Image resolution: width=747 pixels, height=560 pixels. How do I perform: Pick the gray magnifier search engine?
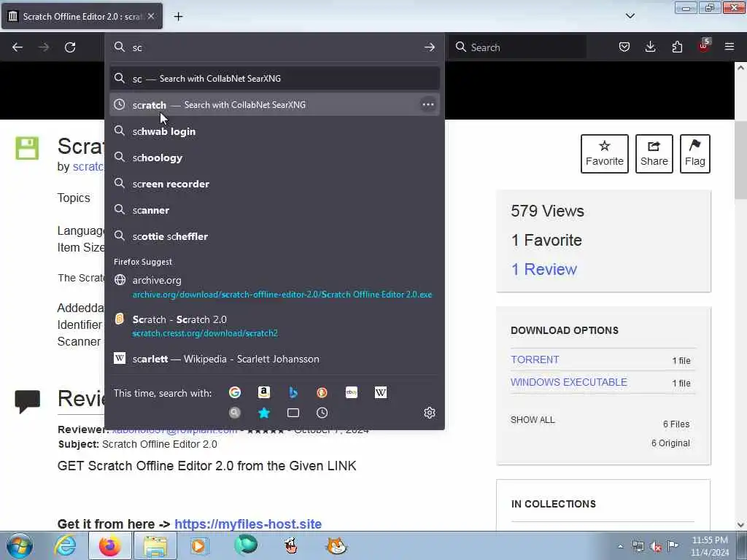click(235, 413)
